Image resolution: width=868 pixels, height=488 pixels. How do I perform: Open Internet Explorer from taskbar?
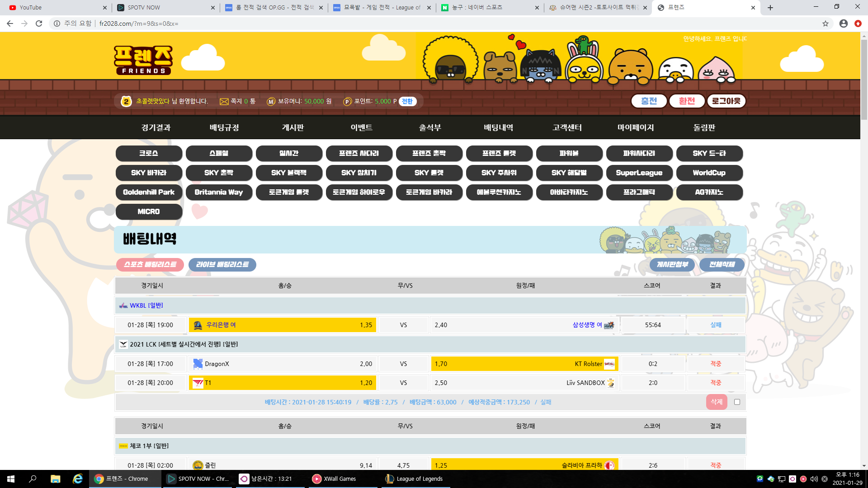[78, 479]
